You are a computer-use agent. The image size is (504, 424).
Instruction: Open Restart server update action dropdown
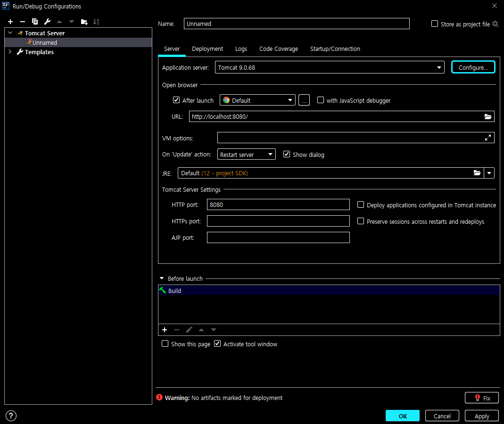246,154
